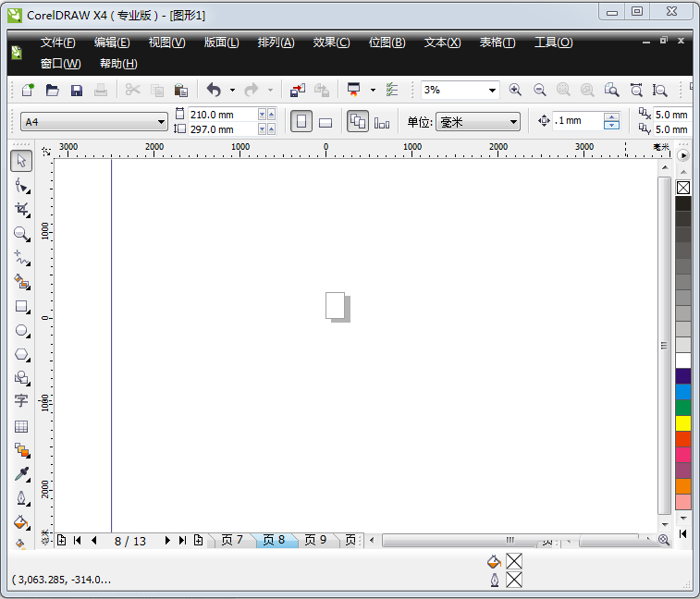This screenshot has height=599, width=700.
Task: Pick the blue color swatch
Action: (683, 392)
